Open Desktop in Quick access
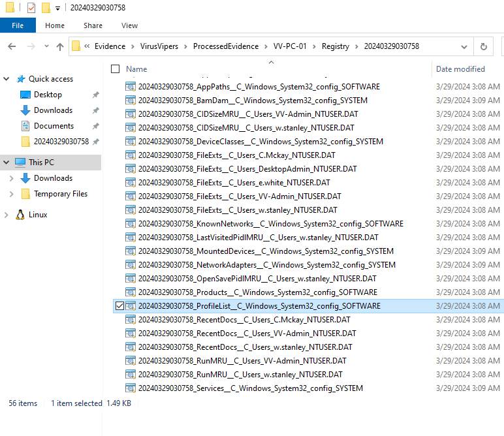Viewport: 504px width, 436px height. coord(48,95)
